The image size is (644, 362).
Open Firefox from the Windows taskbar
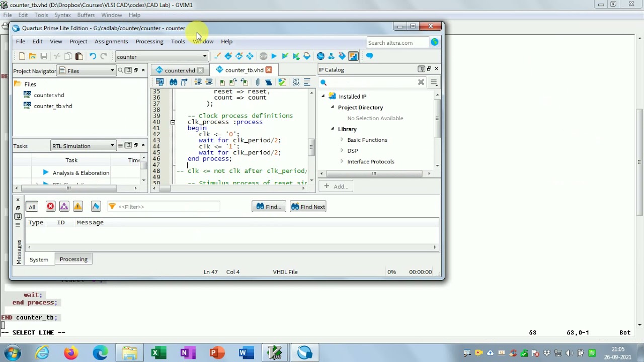coord(71,353)
